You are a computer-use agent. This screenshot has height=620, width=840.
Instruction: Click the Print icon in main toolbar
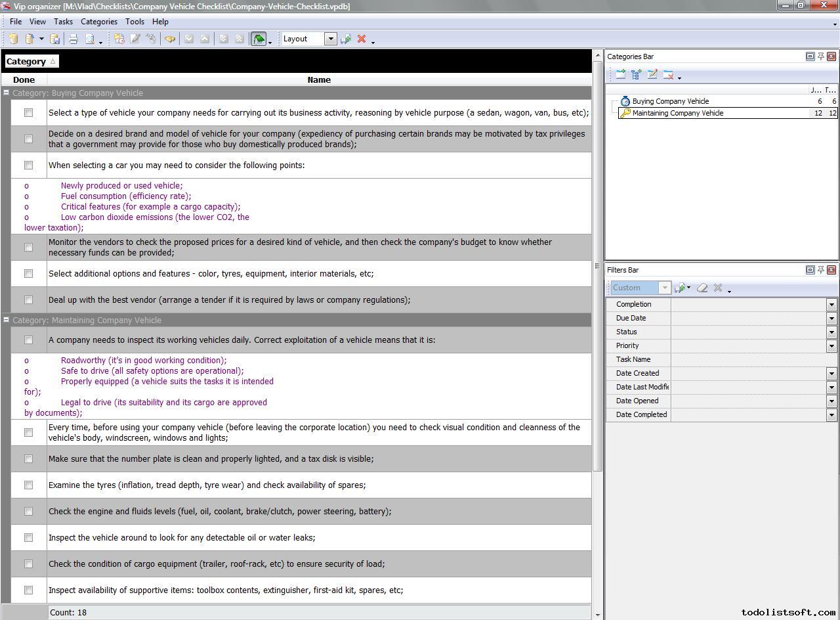(x=73, y=39)
